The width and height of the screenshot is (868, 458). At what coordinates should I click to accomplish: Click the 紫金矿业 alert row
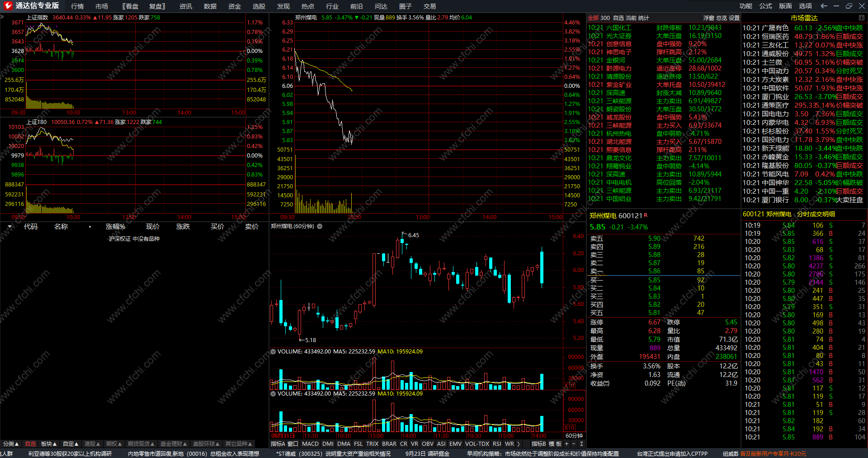(663, 85)
